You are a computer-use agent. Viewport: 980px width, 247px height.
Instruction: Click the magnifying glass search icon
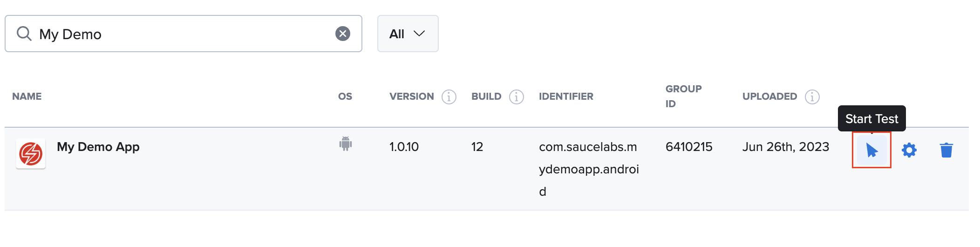coord(24,34)
